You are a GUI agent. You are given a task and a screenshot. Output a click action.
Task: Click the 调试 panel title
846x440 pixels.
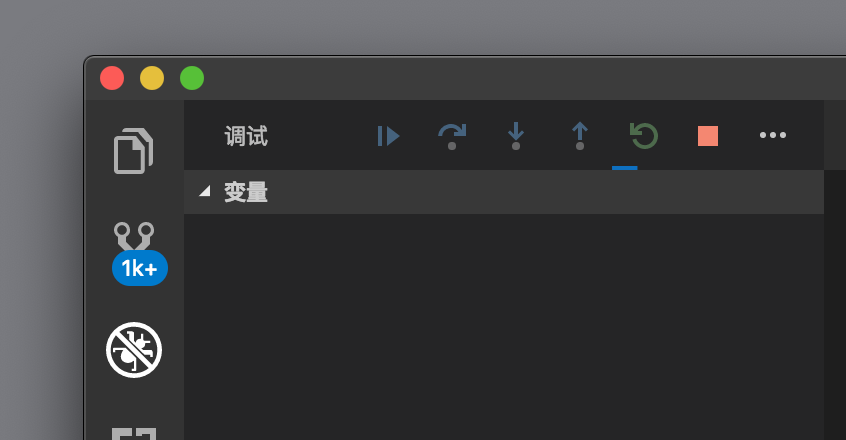tap(246, 136)
